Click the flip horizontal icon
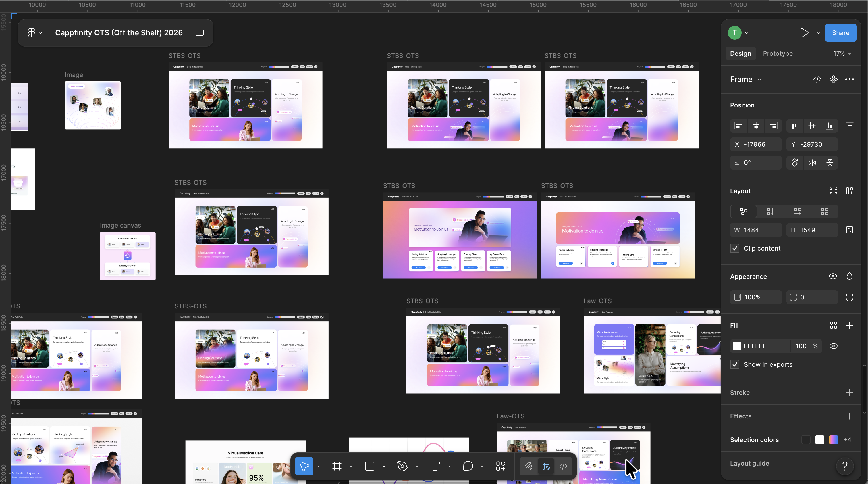Viewport: 868px width, 484px height. click(x=812, y=163)
